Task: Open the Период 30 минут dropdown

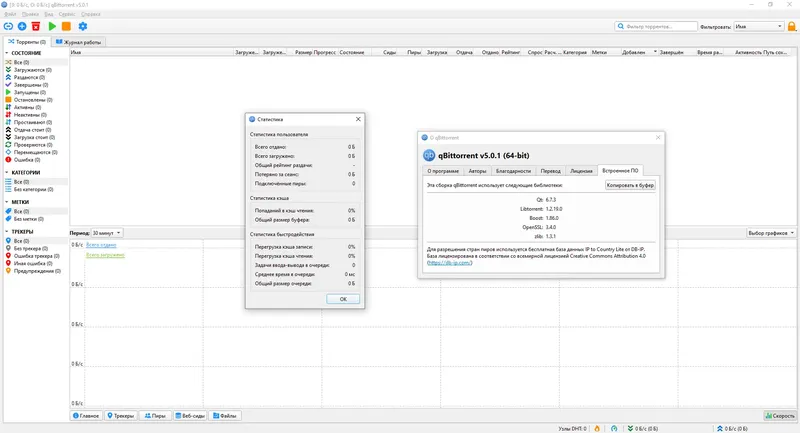Action: click(x=106, y=233)
